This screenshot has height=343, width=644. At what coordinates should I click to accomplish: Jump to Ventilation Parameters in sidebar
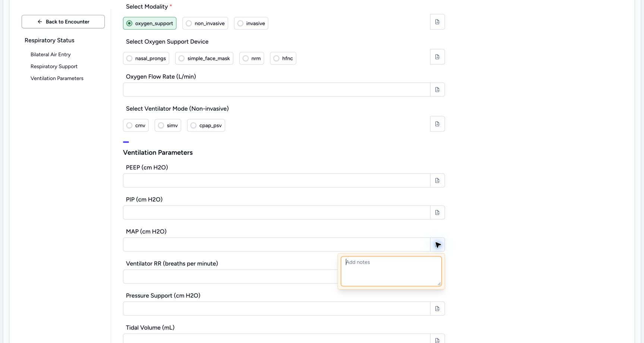tap(57, 78)
